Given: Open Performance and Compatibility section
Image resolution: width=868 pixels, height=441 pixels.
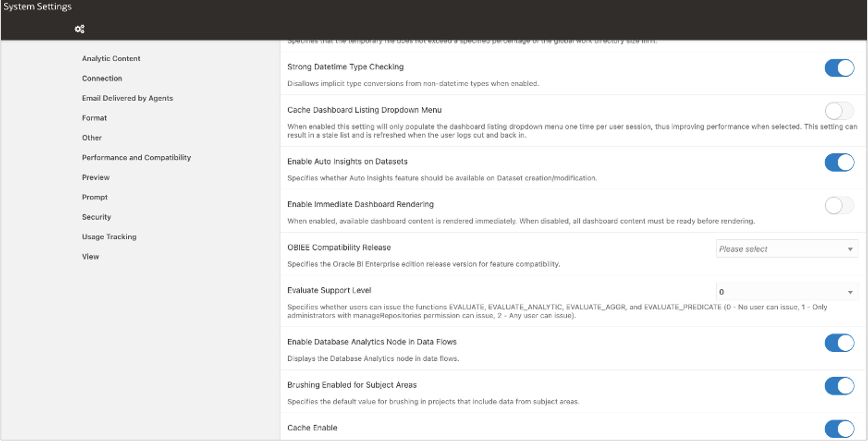Looking at the screenshot, I should click(136, 157).
